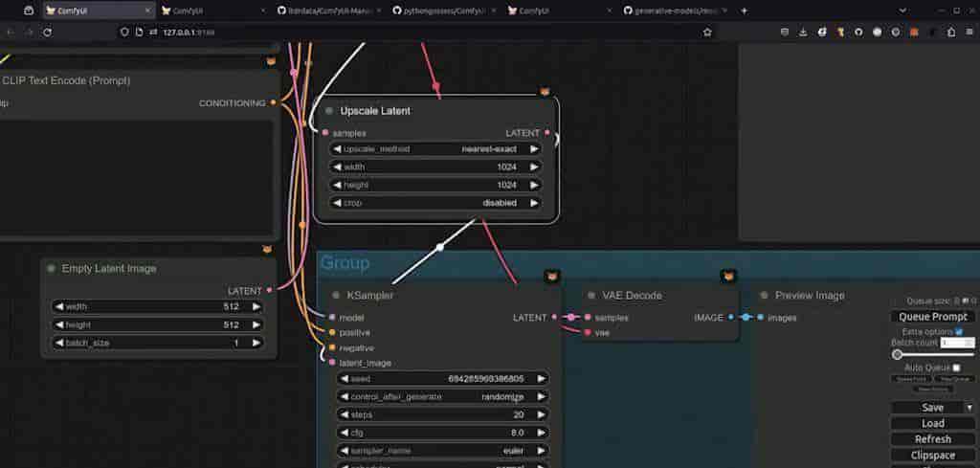
Task: Increase Empty Latent Image width 512 right arrow
Action: (256, 307)
